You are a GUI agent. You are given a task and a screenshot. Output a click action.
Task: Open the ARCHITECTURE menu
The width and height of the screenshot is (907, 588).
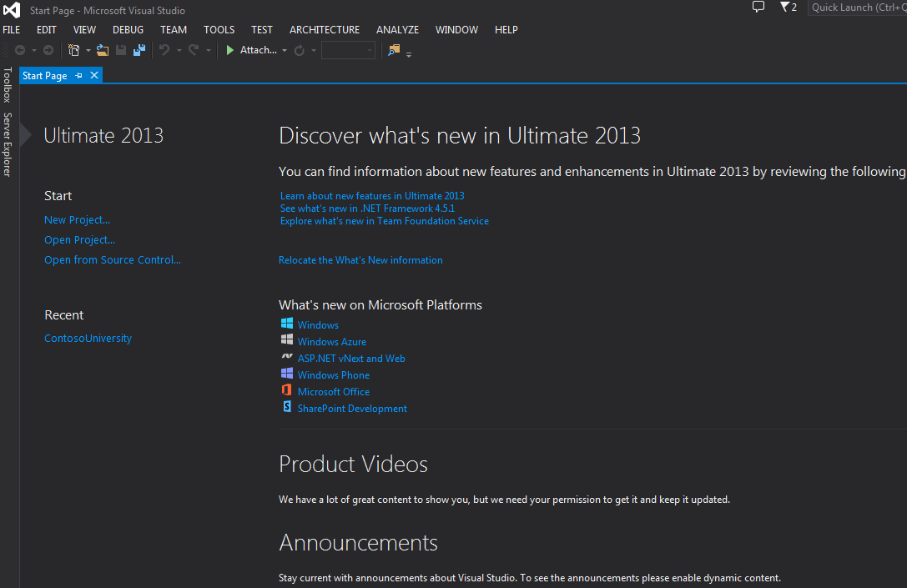click(x=325, y=29)
